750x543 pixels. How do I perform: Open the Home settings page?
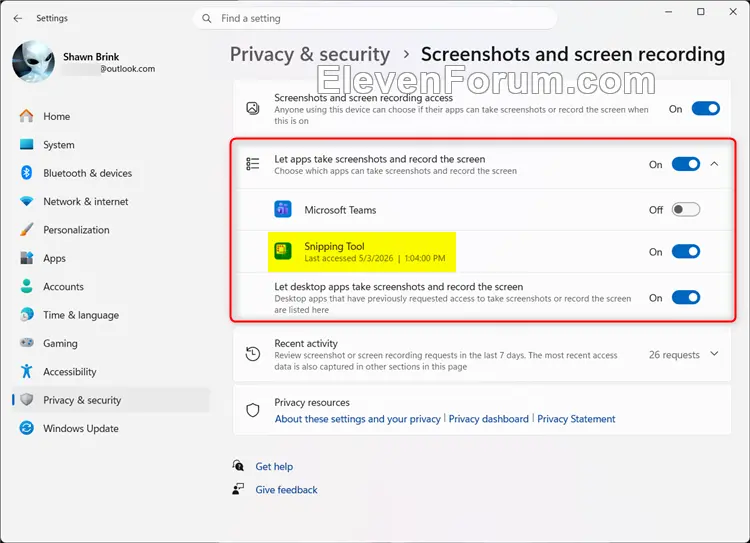coord(111,116)
